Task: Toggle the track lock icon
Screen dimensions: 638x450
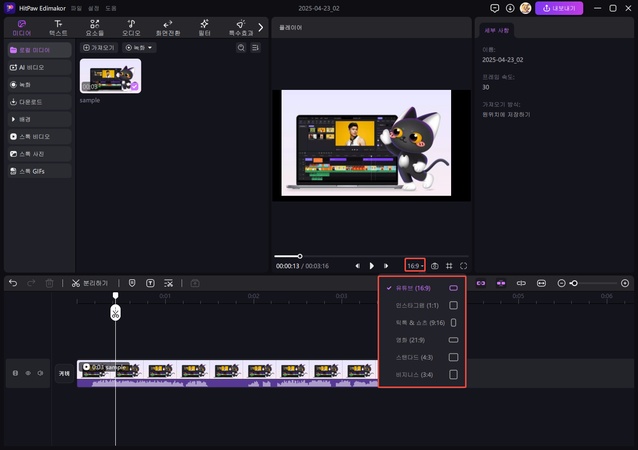Action: tap(15, 373)
